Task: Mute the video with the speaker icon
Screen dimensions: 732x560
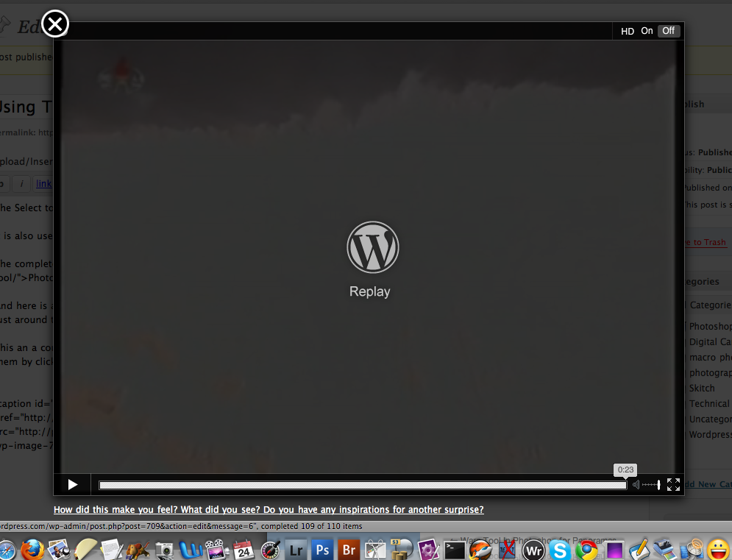Action: click(636, 485)
